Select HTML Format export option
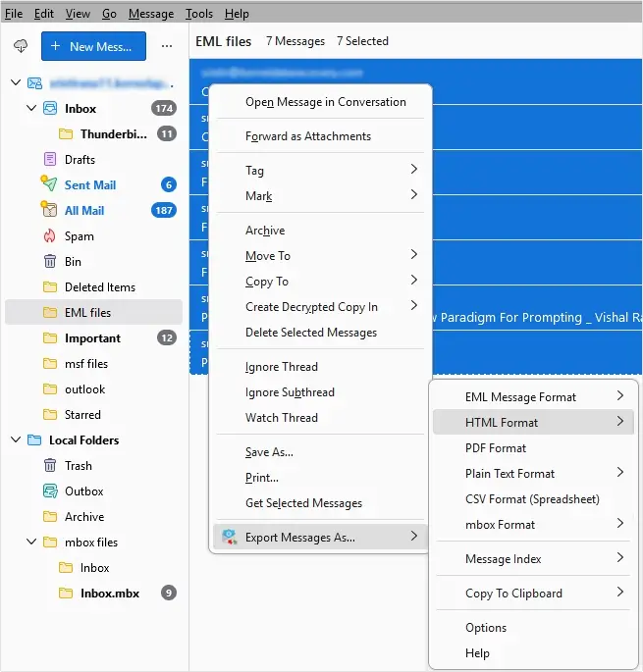 tap(533, 422)
